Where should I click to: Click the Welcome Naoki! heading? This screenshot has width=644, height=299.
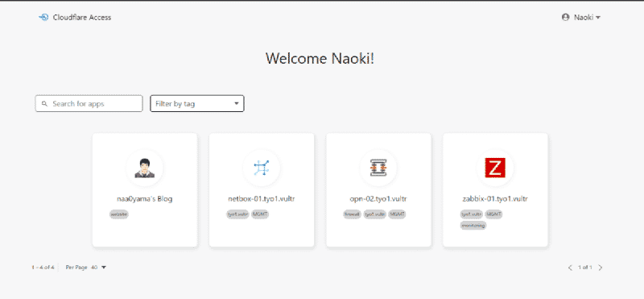click(320, 58)
